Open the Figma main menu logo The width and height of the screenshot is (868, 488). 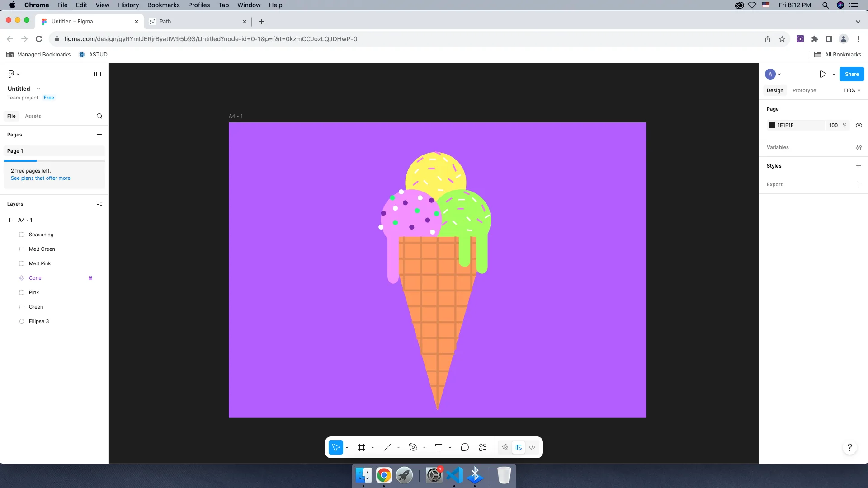point(11,74)
